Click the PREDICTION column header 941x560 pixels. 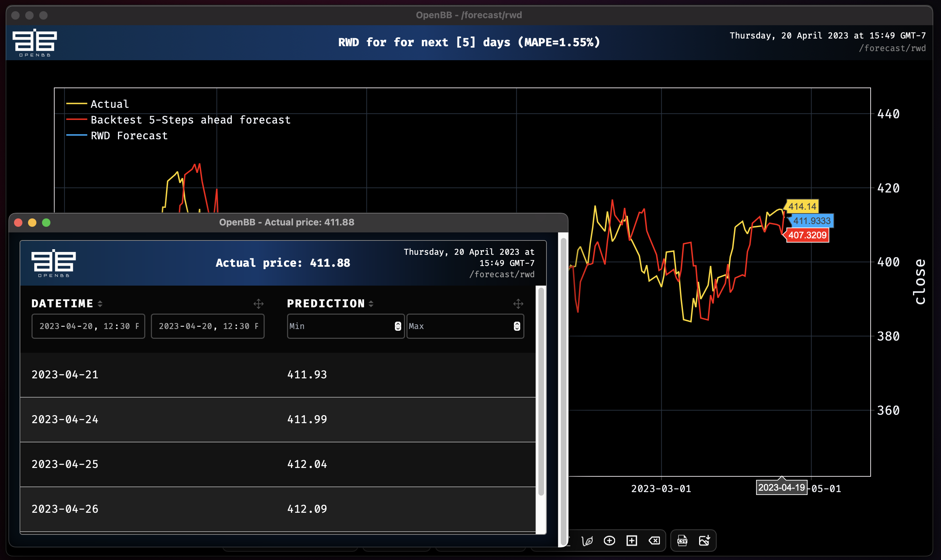326,304
